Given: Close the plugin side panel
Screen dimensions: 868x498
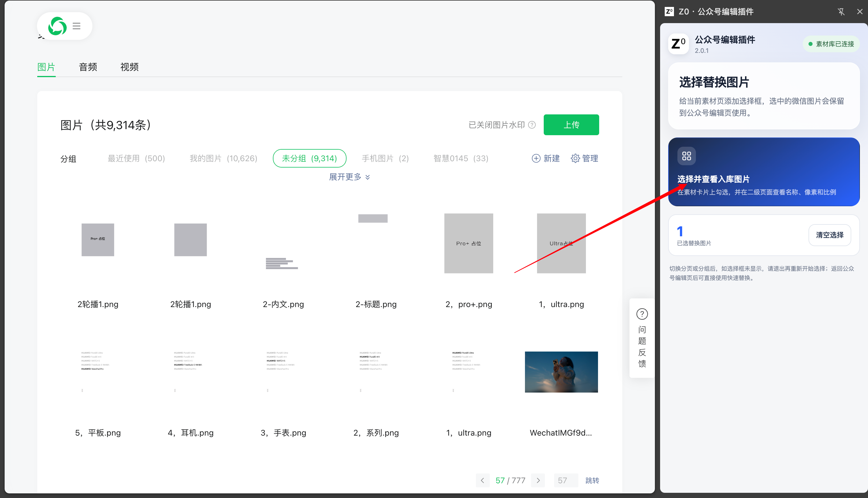Looking at the screenshot, I should [x=860, y=12].
